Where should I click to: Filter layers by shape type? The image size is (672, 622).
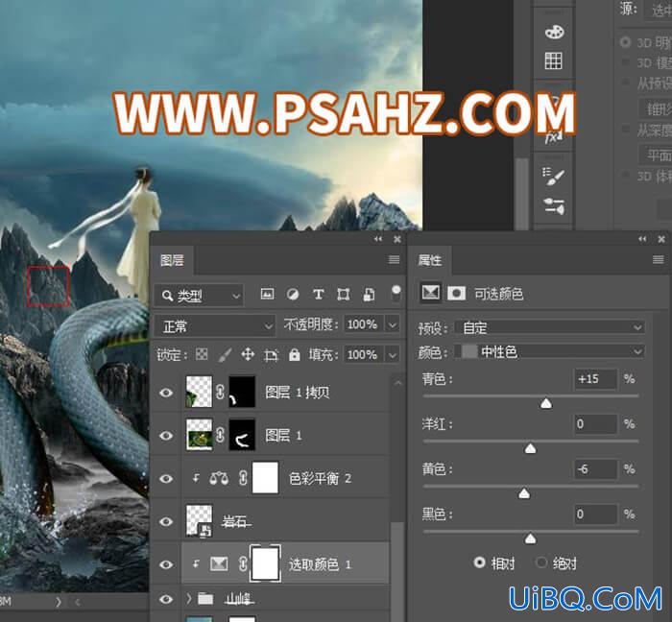[x=344, y=295]
